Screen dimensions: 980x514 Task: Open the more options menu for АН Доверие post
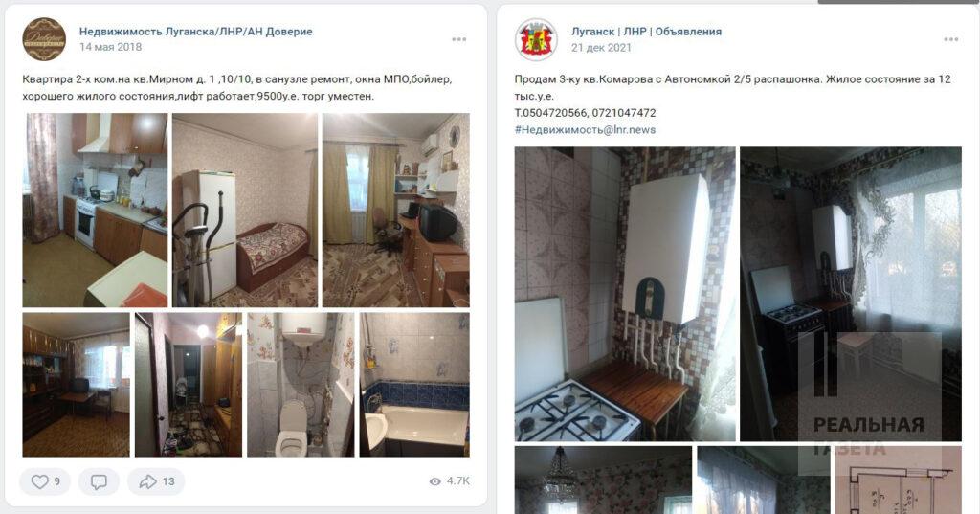(459, 39)
